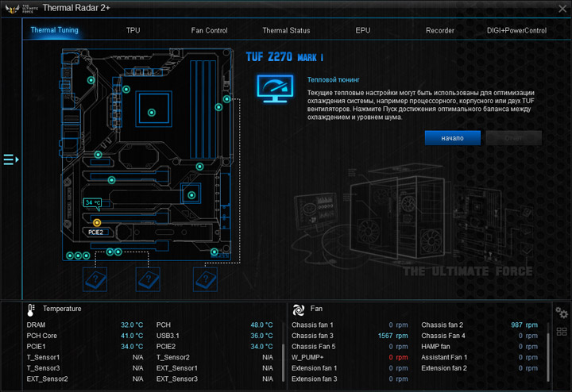Select the sensor dot beside the PCIE1 slot
Viewport: 572px width, 392px height.
[112, 180]
